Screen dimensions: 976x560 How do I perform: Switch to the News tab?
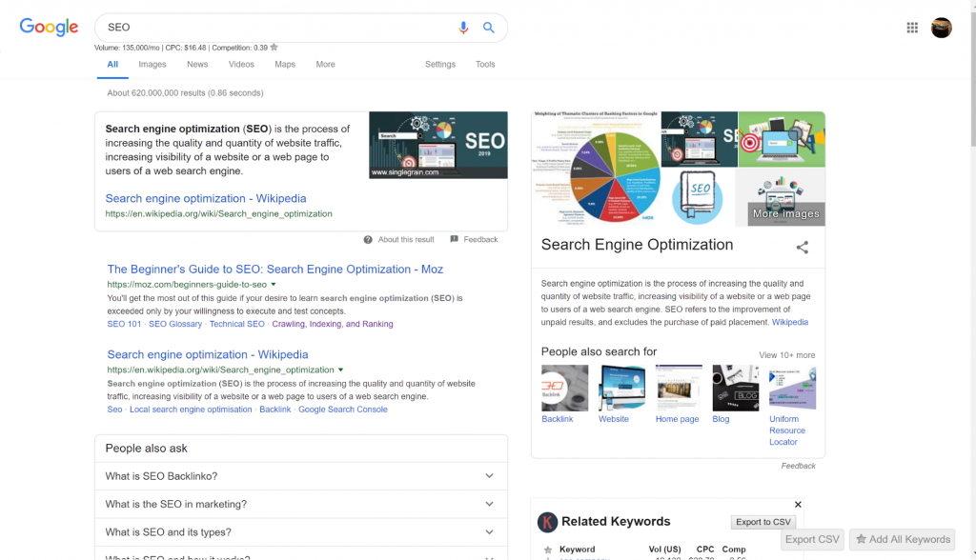click(x=197, y=65)
